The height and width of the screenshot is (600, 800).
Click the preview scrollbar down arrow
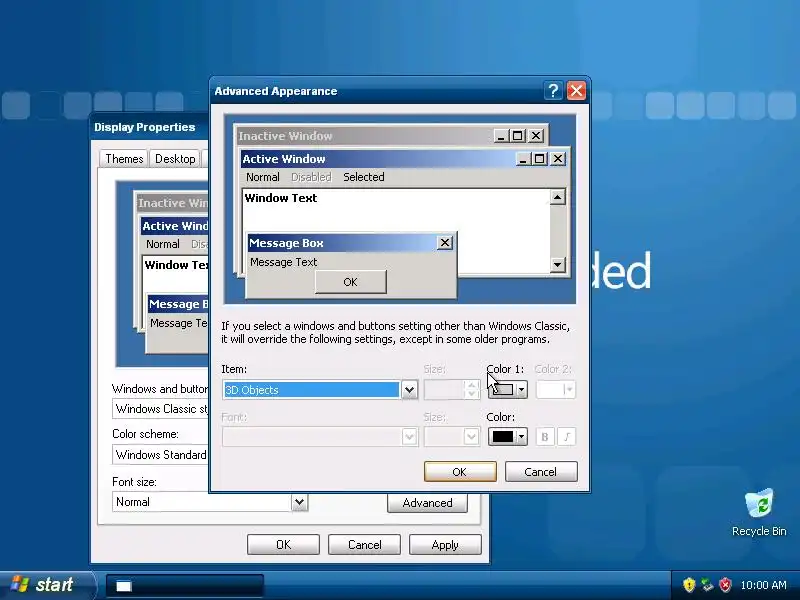(x=558, y=264)
